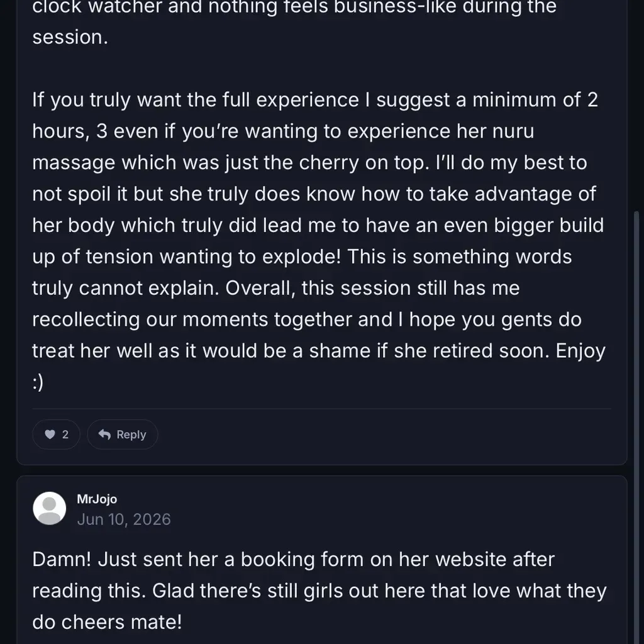Screen dimensions: 644x644
Task: Click the line starting "If you truly want"
Action: point(315,100)
